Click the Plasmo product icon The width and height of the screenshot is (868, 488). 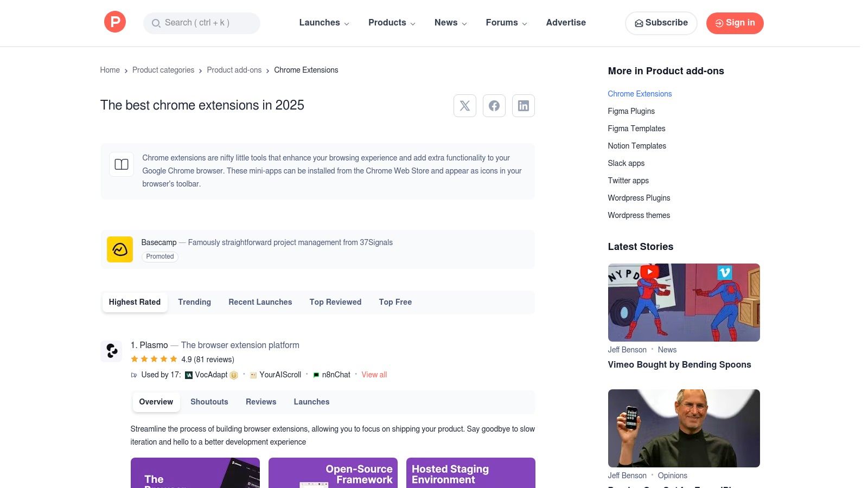click(x=111, y=351)
